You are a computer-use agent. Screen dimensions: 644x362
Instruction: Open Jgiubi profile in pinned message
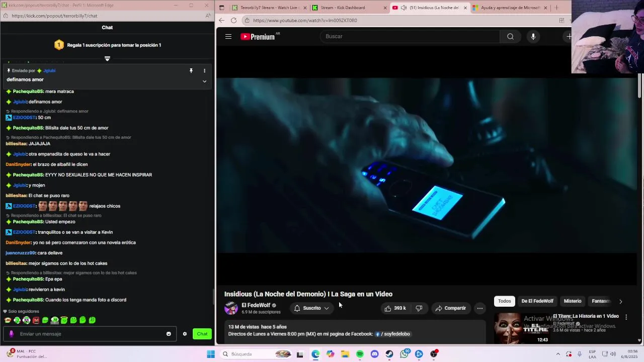point(49,71)
